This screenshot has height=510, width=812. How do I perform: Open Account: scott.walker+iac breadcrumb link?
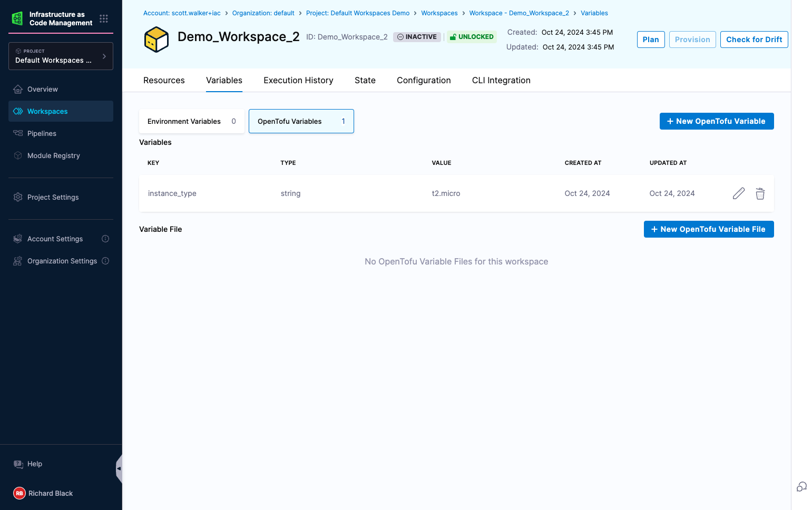(182, 13)
